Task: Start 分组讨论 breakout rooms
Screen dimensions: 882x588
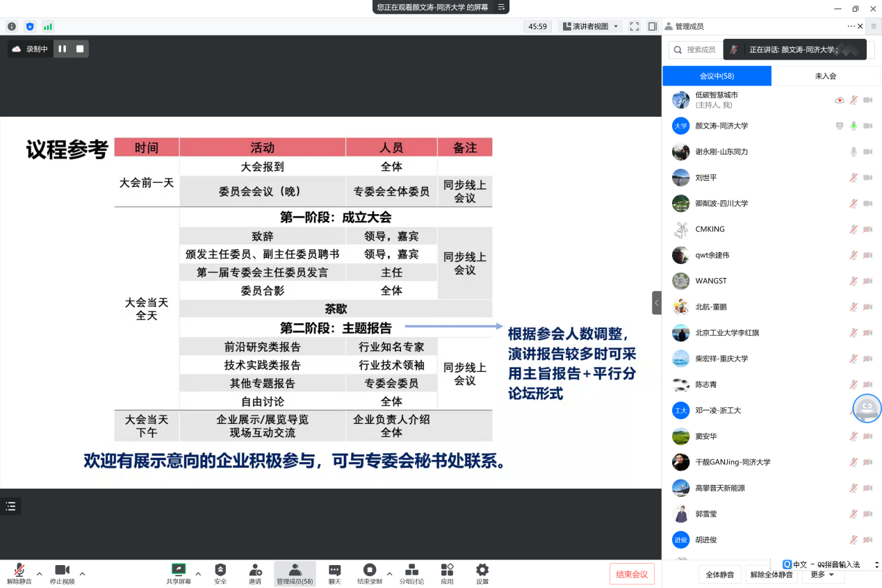Action: click(x=411, y=573)
